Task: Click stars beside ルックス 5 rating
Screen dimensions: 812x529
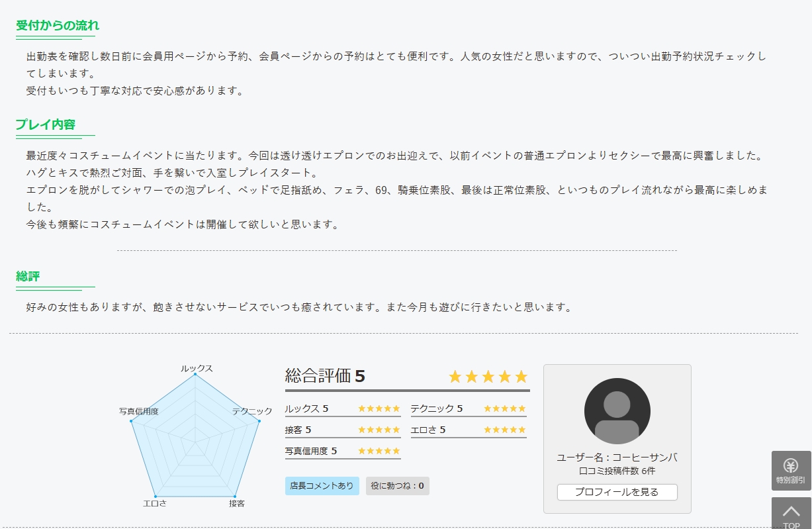Action: (x=379, y=409)
